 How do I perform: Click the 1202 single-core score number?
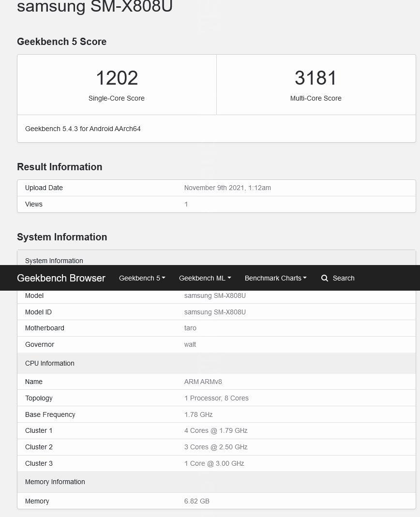tap(117, 78)
